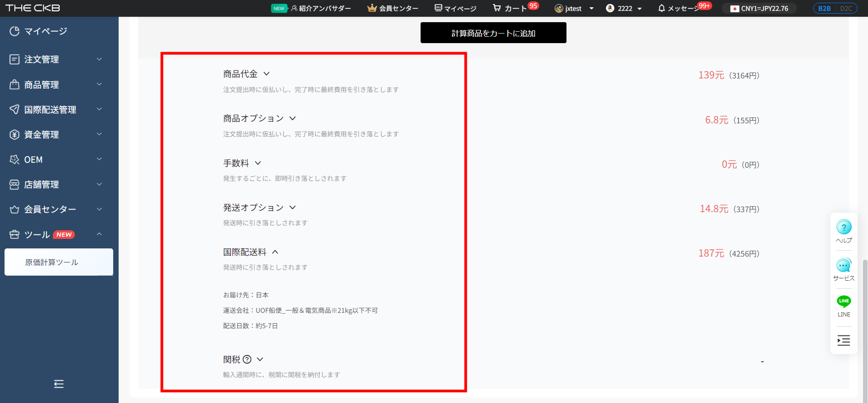Collapse the sidebar with the bottom icon

coord(59,384)
